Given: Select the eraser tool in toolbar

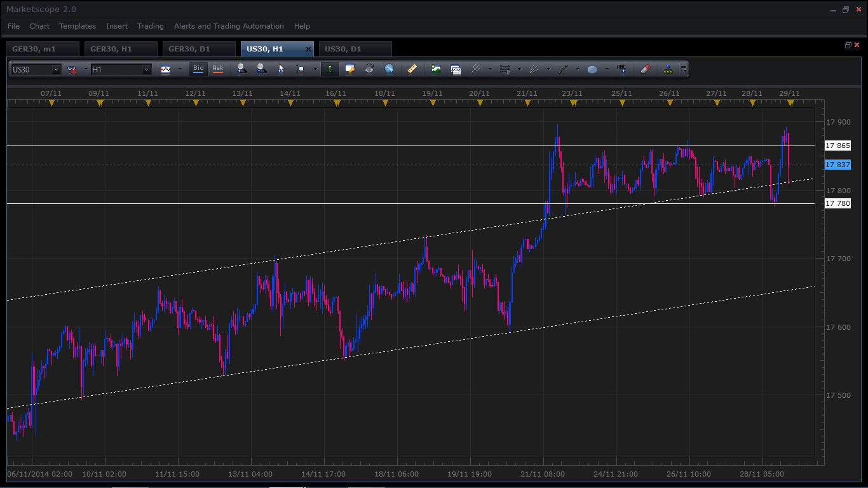Looking at the screenshot, I should [x=645, y=69].
